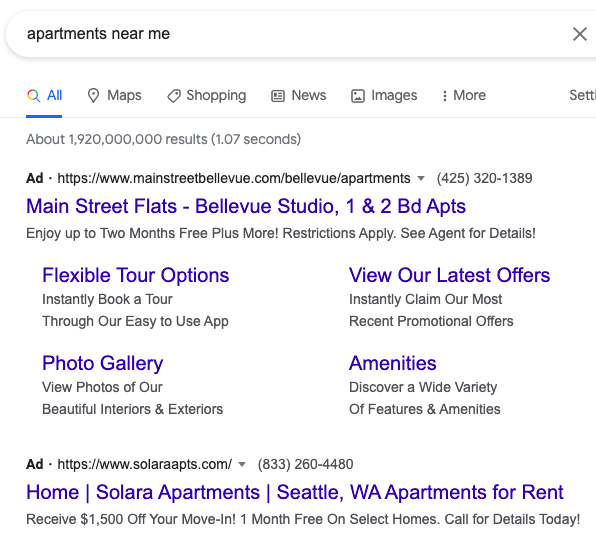Screen dimensions: 596x542
Task: Open Solara Apartments Seattle ad link
Action: (295, 492)
